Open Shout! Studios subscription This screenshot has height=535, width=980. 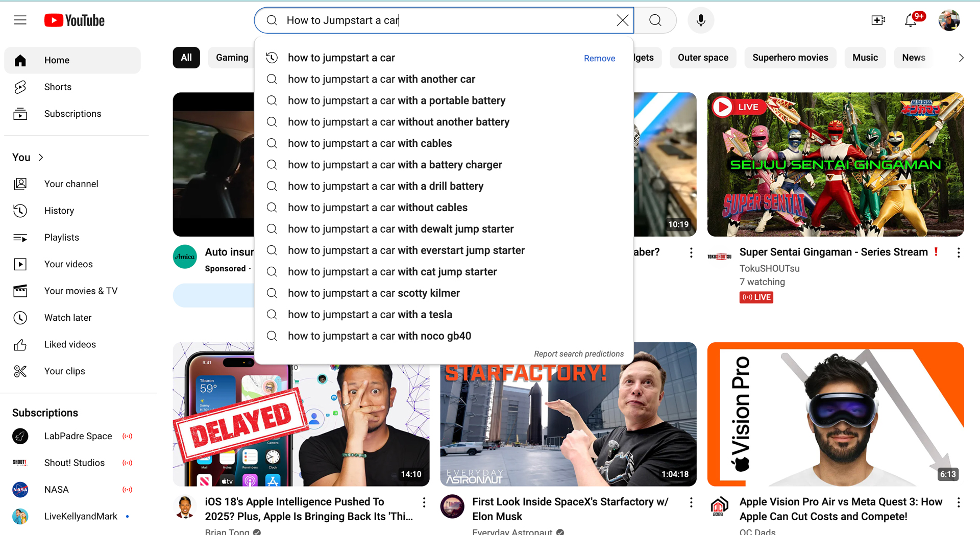point(72,463)
